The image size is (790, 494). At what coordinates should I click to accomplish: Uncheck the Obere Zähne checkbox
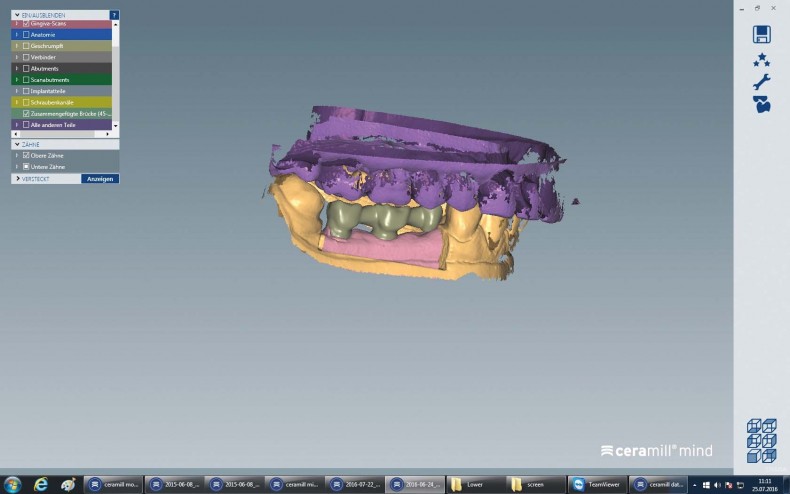click(x=26, y=155)
